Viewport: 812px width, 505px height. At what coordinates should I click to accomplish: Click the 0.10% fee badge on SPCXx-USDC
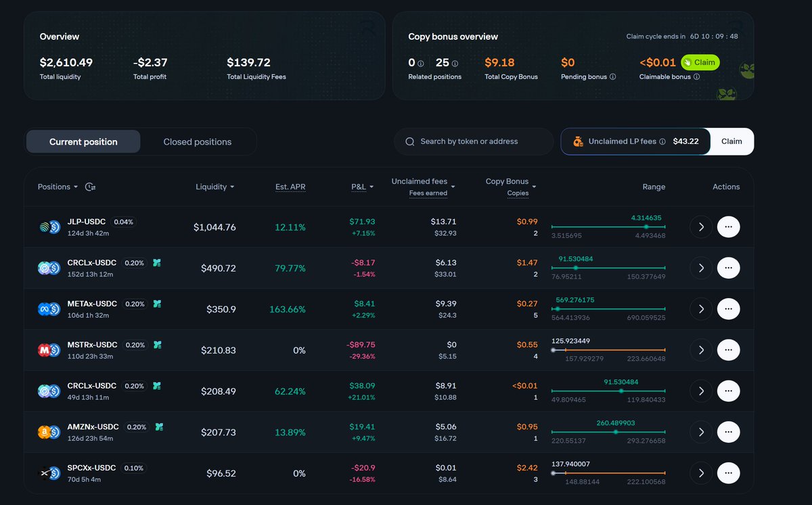134,468
